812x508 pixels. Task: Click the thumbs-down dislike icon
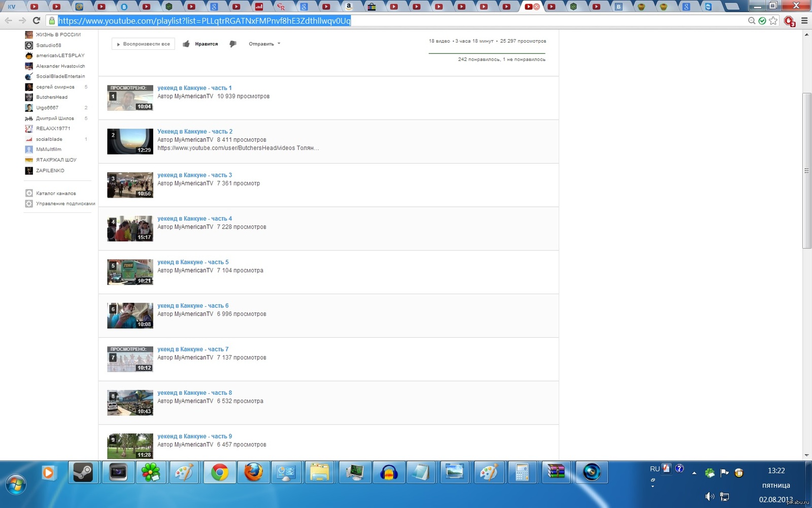point(233,44)
